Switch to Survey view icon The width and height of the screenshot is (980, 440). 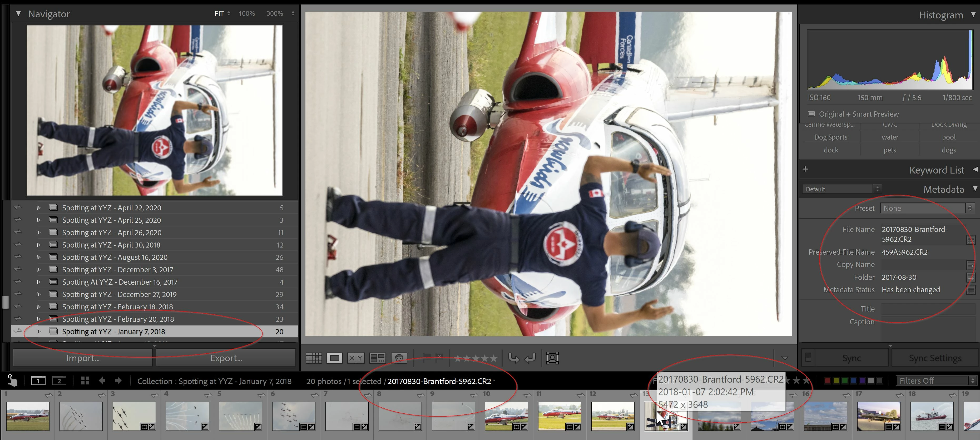click(x=377, y=358)
